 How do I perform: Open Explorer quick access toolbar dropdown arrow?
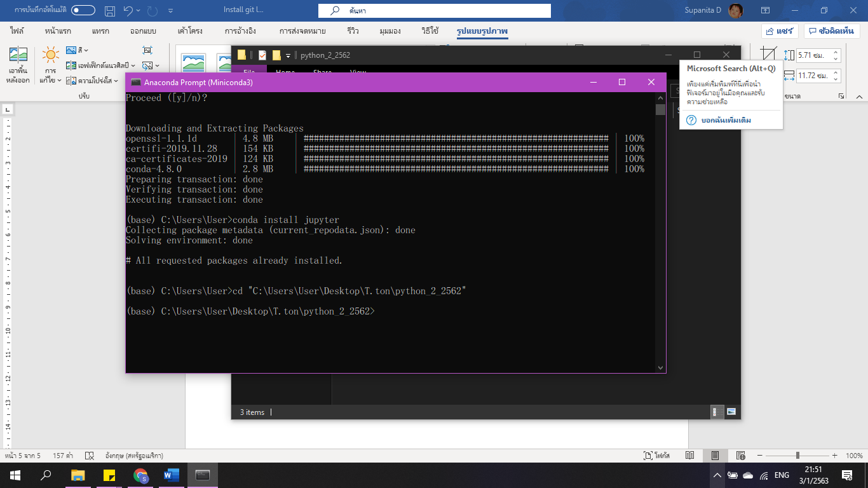point(288,55)
